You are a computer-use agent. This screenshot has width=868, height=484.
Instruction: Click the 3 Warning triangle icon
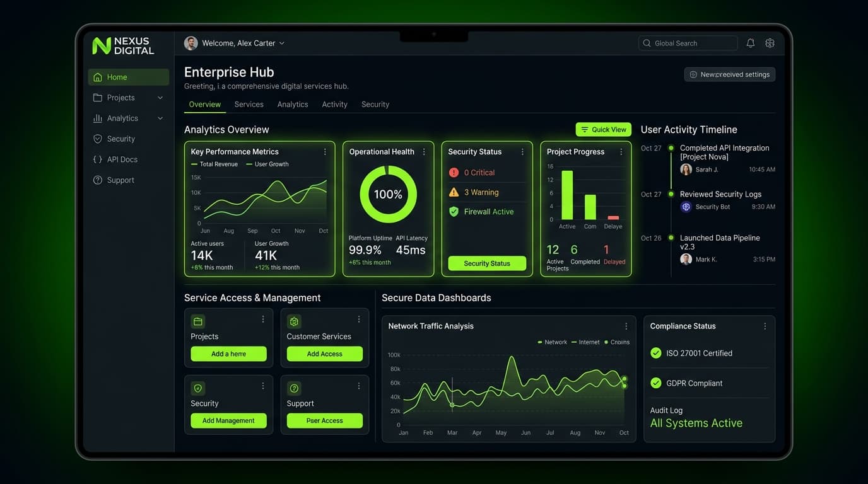click(454, 192)
